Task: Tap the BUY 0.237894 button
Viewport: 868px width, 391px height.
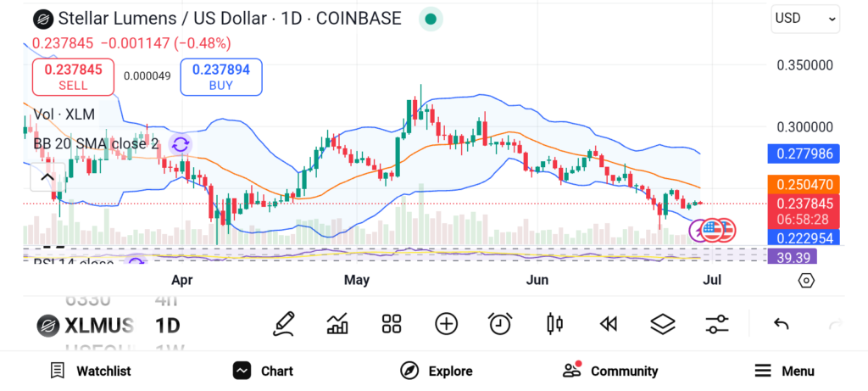Action: click(221, 77)
